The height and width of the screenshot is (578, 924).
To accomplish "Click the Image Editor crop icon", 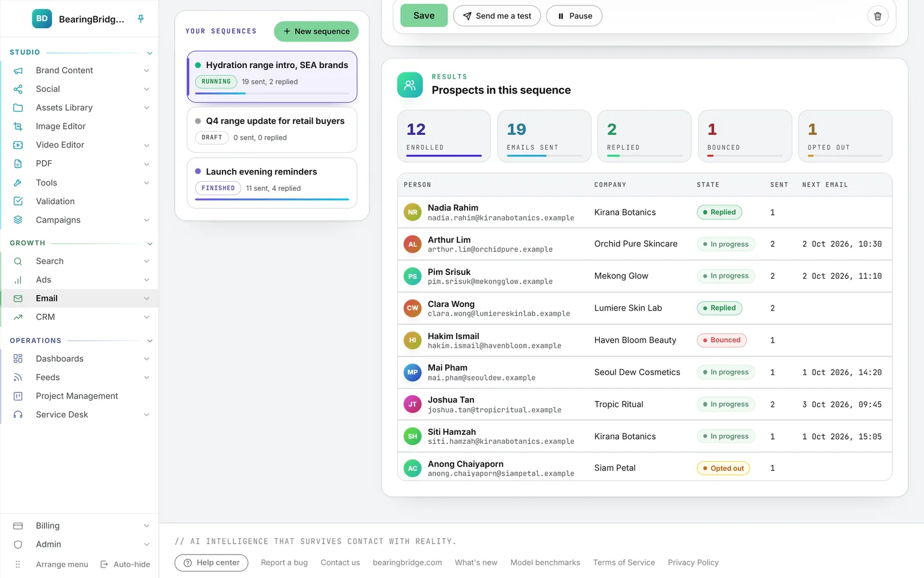I will click(18, 126).
